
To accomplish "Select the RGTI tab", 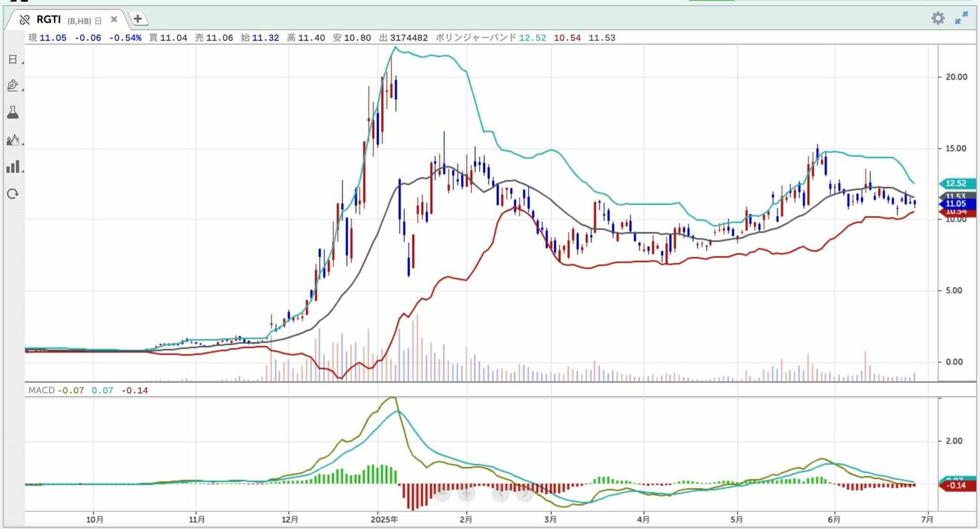I will coord(69,20).
